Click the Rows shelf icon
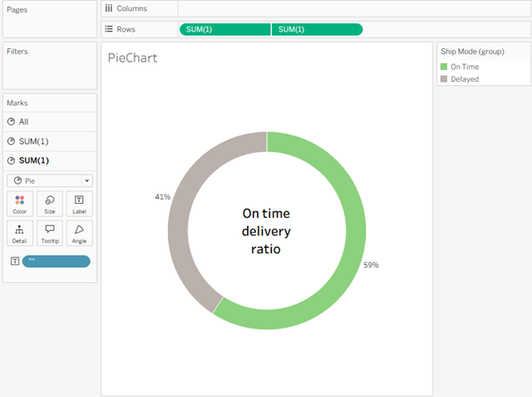 tap(108, 29)
